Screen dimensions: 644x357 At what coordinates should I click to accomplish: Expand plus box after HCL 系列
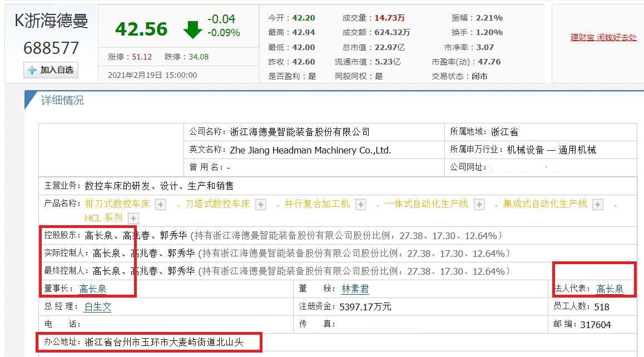coord(133,219)
